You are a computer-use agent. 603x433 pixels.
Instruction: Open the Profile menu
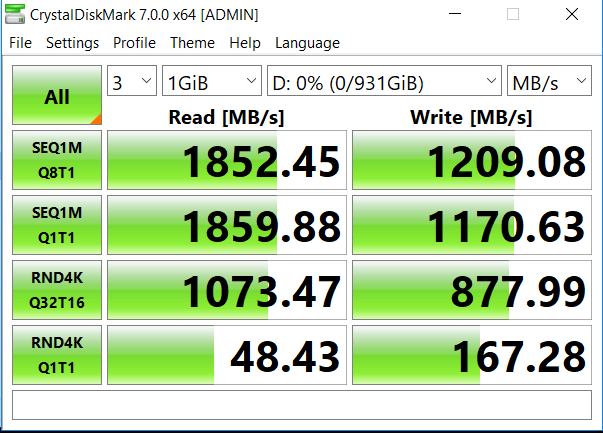click(134, 43)
